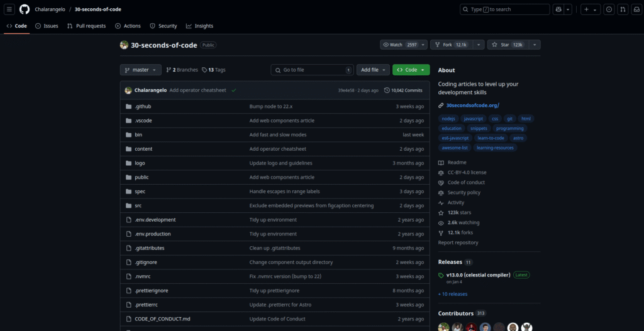This screenshot has width=644, height=331.
Task: Go to the GitHub homepage logo
Action: (x=25, y=9)
